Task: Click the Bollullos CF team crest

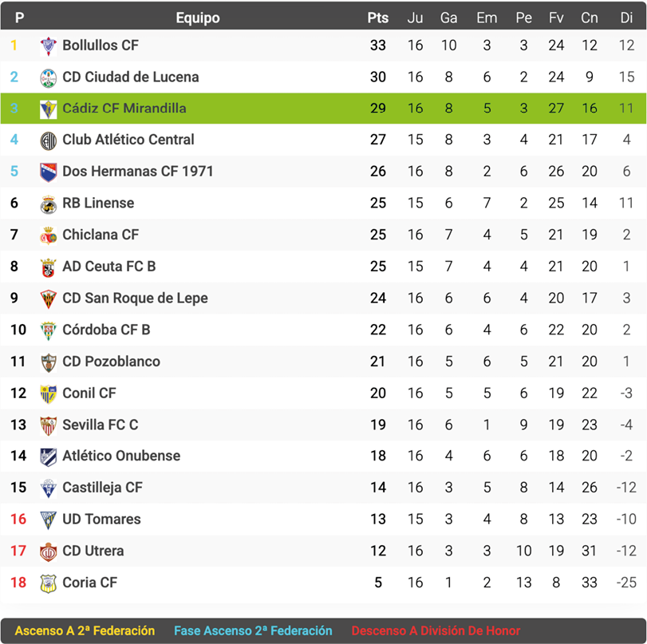Action: coord(49,46)
